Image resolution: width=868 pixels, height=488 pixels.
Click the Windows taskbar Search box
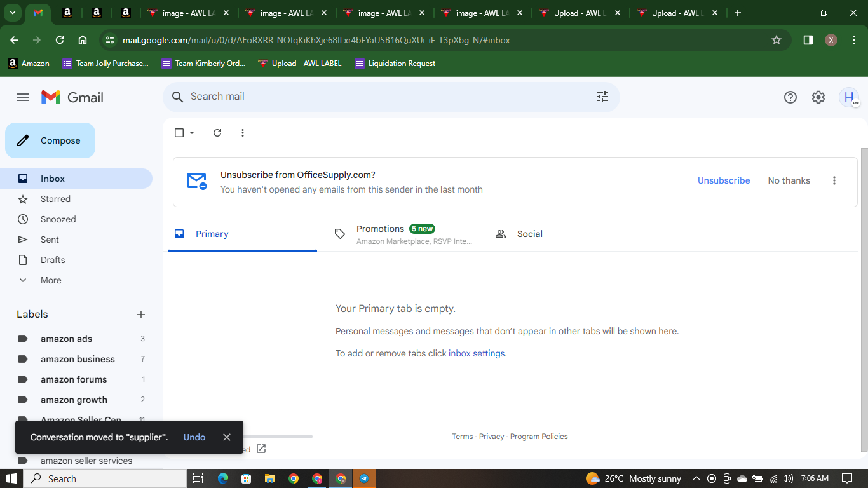click(105, 478)
